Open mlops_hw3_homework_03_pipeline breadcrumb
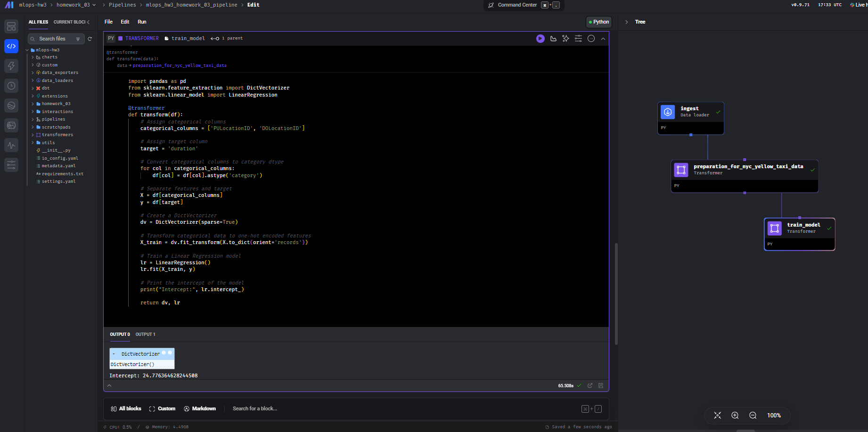 [191, 5]
